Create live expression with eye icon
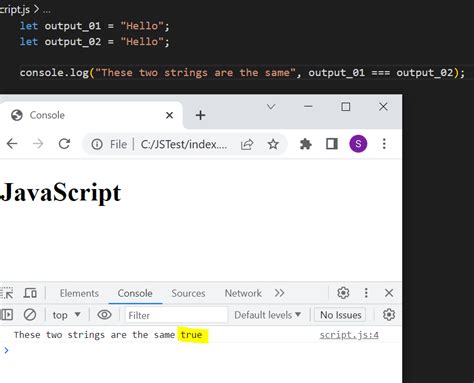 (104, 315)
